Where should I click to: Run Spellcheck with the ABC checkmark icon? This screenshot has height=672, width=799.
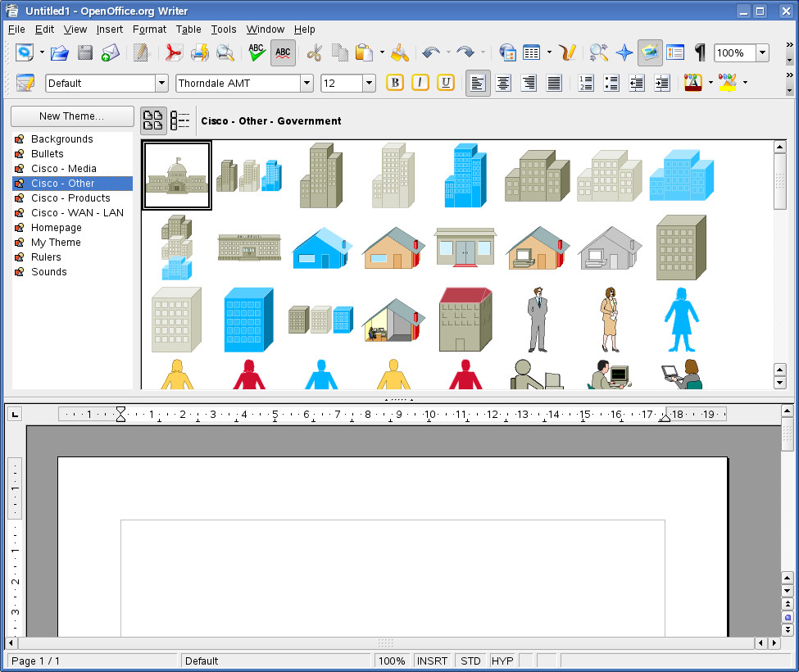tap(256, 52)
